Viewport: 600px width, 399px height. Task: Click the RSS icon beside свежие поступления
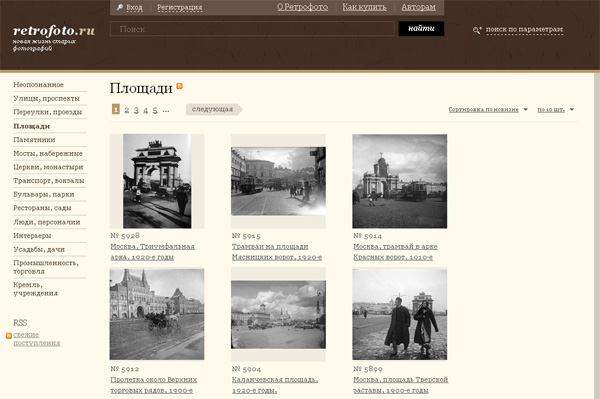9,335
